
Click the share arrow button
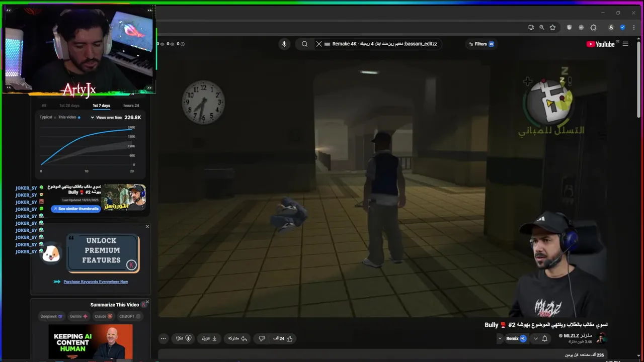pos(237,338)
